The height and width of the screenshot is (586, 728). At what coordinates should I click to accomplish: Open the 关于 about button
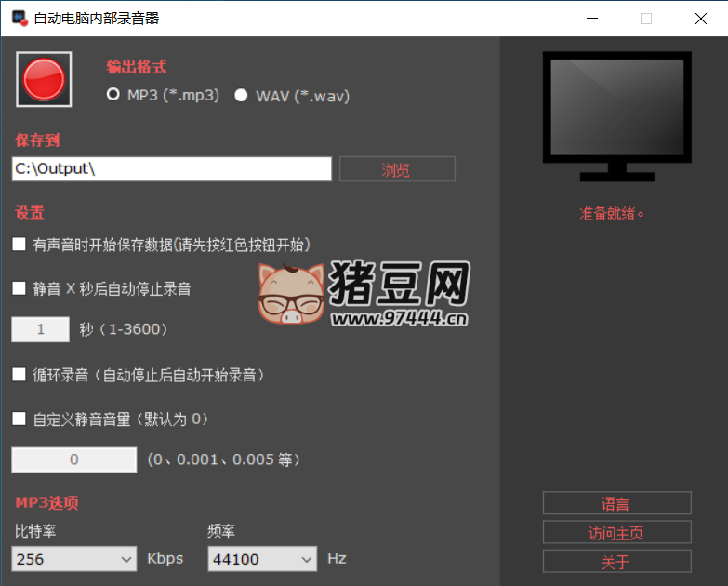(x=616, y=561)
